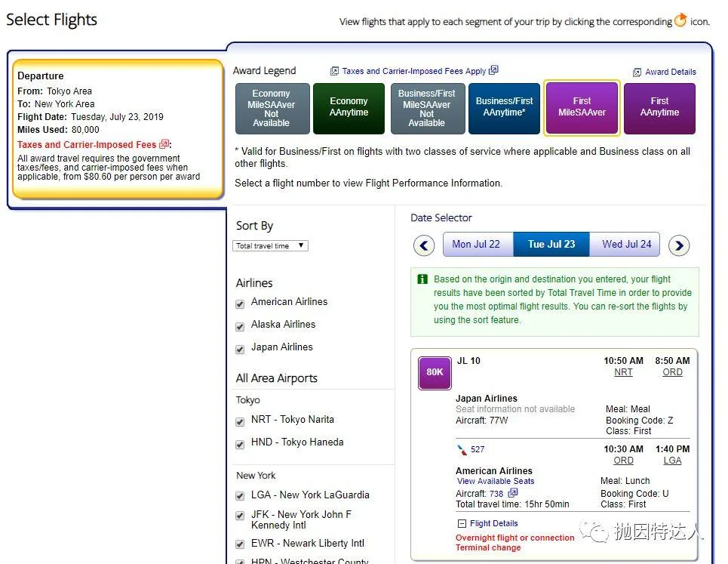The image size is (728, 564).
Task: Select the Wed Jul 24 date tab
Action: pos(625,245)
